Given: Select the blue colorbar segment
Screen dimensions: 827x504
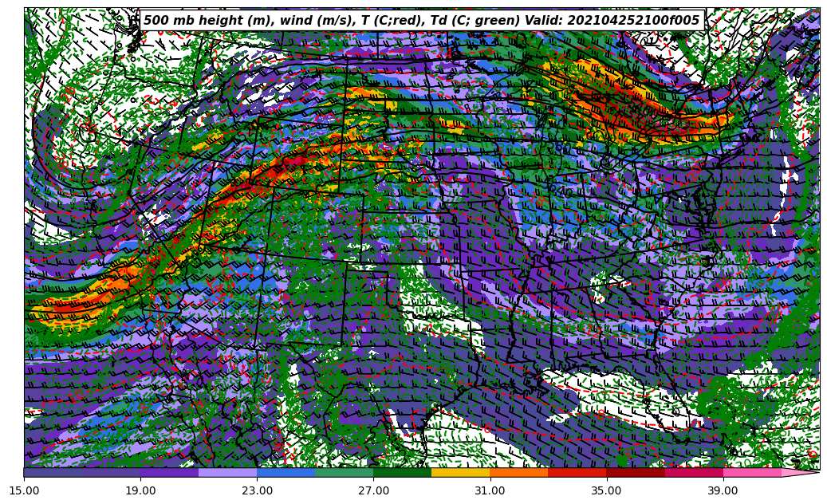Looking at the screenshot, I should point(286,472).
